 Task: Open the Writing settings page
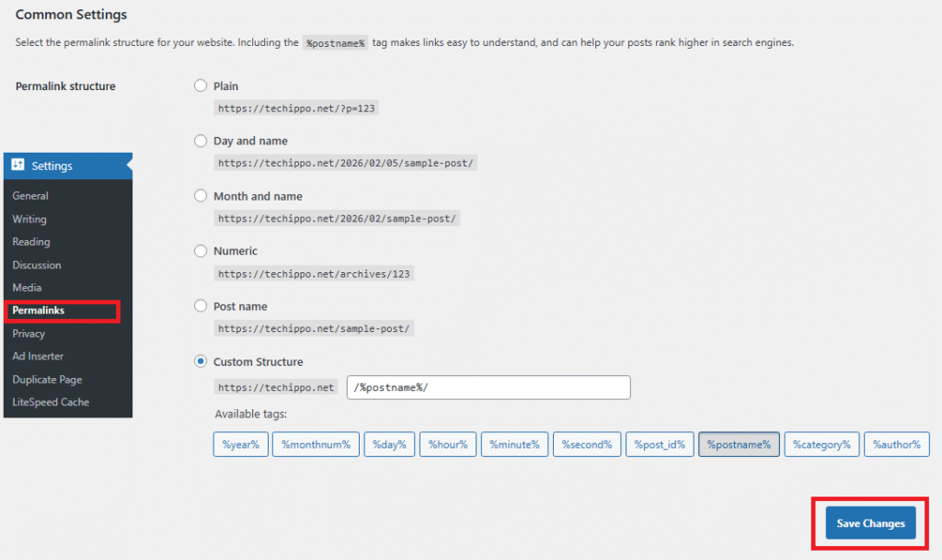(x=29, y=219)
